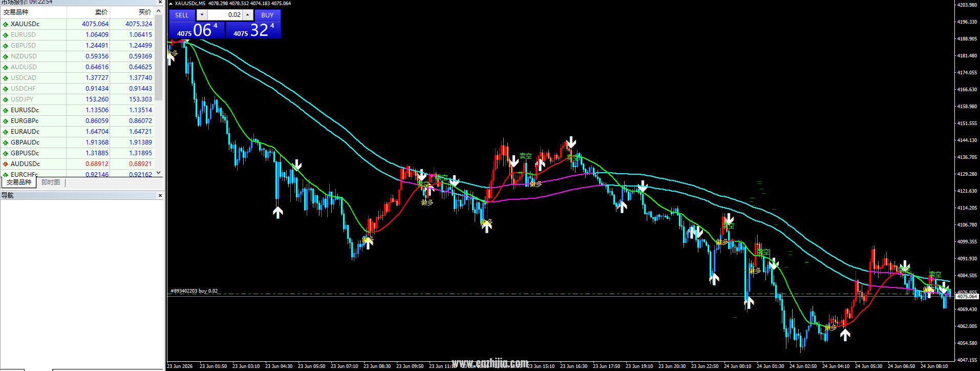The height and width of the screenshot is (371, 980).
Task: Select the GBPUSD symbol name
Action: (23, 46)
